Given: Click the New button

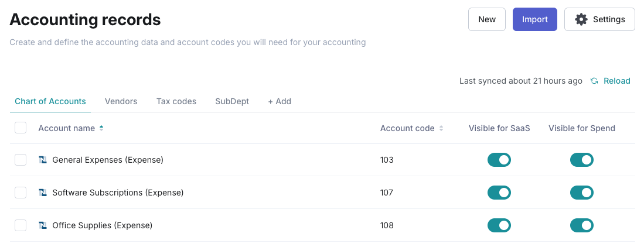Looking at the screenshot, I should [x=487, y=19].
